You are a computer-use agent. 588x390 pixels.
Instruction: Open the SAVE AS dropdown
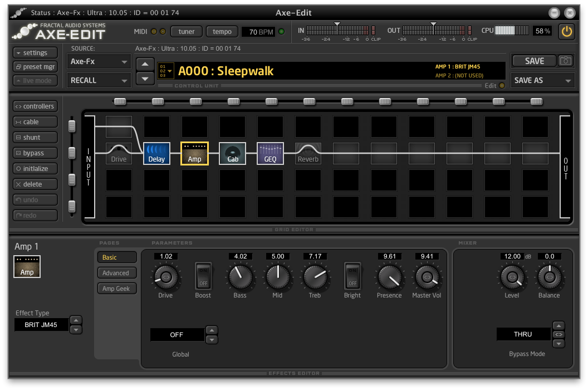point(543,80)
